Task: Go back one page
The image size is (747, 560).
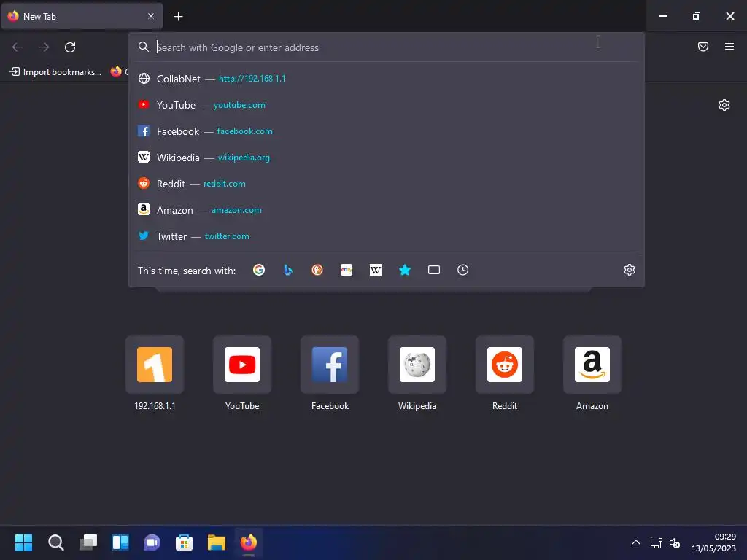Action: coord(18,47)
